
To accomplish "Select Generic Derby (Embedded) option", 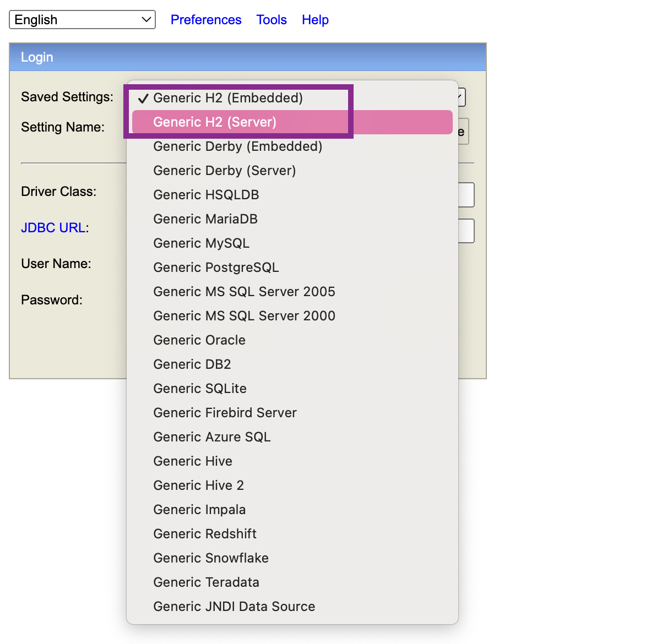I will click(292, 146).
